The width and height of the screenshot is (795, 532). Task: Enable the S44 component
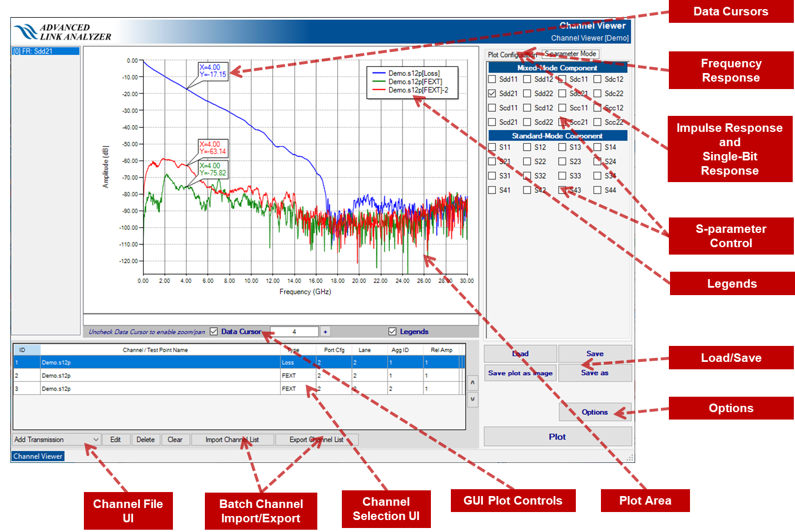pos(598,190)
